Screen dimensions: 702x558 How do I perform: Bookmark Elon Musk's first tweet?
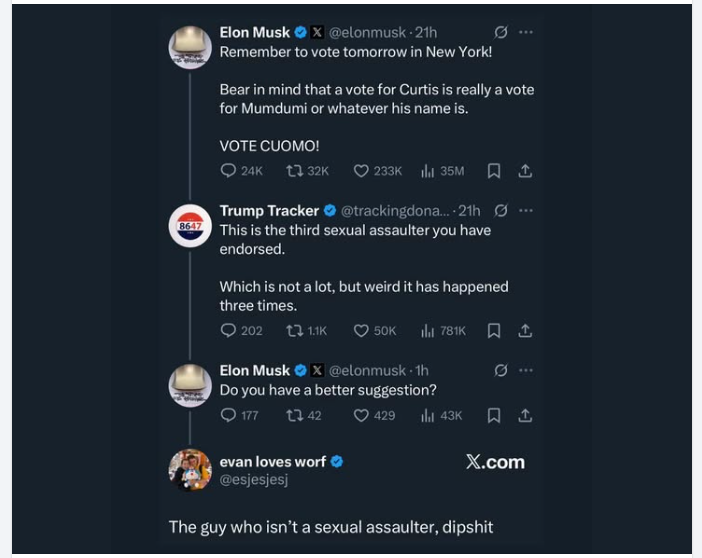pyautogui.click(x=493, y=171)
